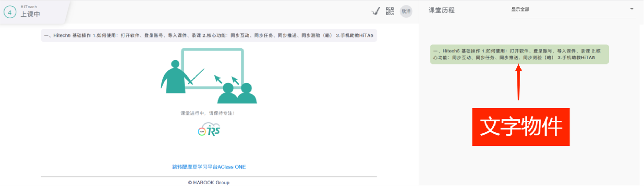Click the grey message banner under the header
The image size is (644, 186).
pyautogui.click(x=209, y=36)
